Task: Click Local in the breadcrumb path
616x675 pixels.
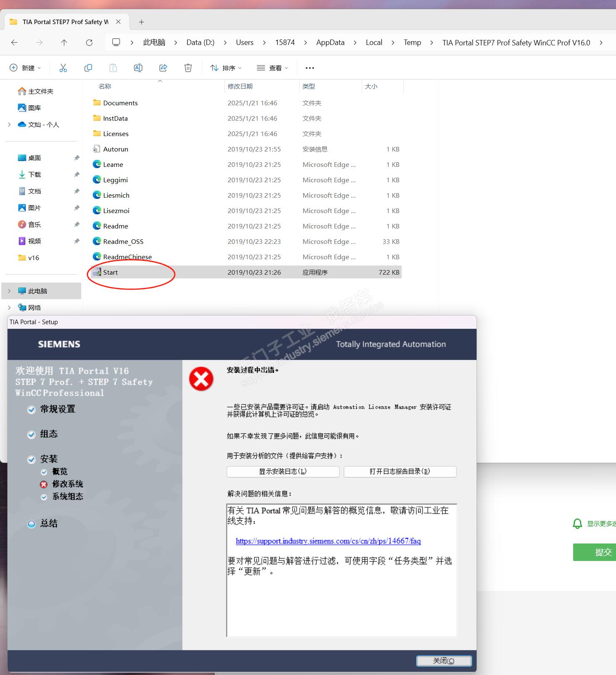Action: click(374, 42)
